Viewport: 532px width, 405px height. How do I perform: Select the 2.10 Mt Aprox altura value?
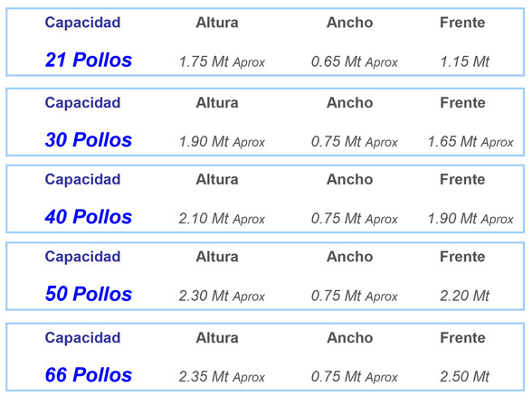click(222, 219)
